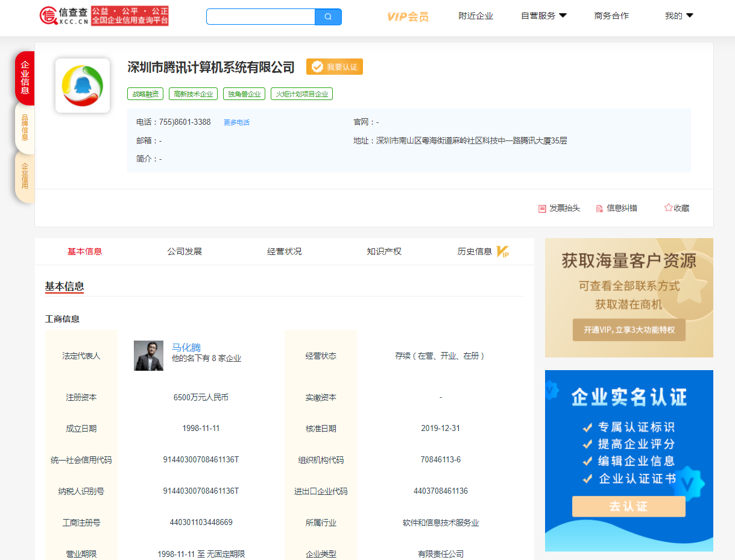Screen dimensions: 735x560
Task: Click the 组织机构代码 value 70846113-6
Action: pyautogui.click(x=441, y=460)
